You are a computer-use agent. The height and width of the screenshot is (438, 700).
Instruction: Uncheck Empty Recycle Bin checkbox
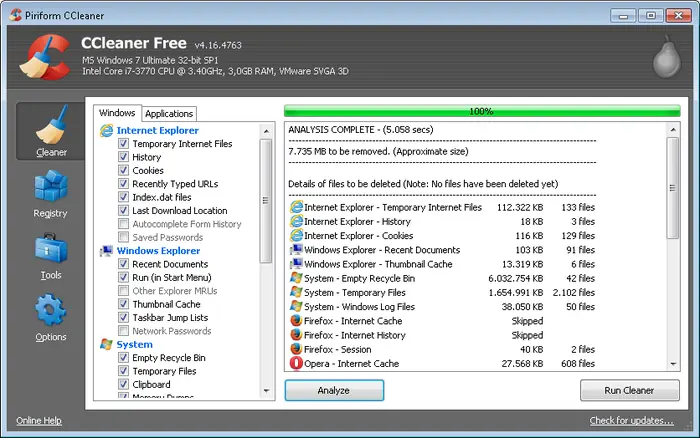124,358
